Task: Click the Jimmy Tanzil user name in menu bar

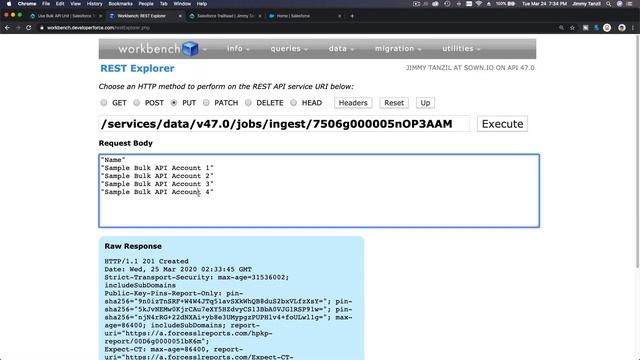Action: (586, 4)
